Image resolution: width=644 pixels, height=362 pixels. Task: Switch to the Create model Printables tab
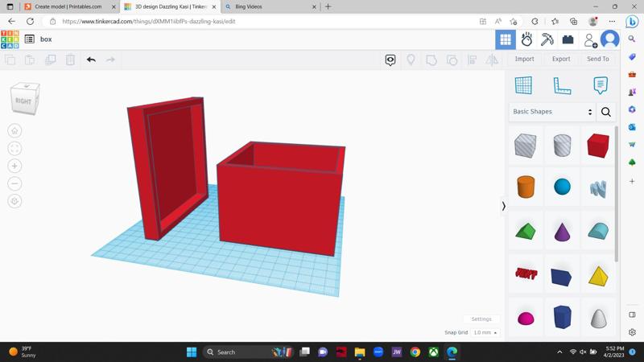point(68,6)
